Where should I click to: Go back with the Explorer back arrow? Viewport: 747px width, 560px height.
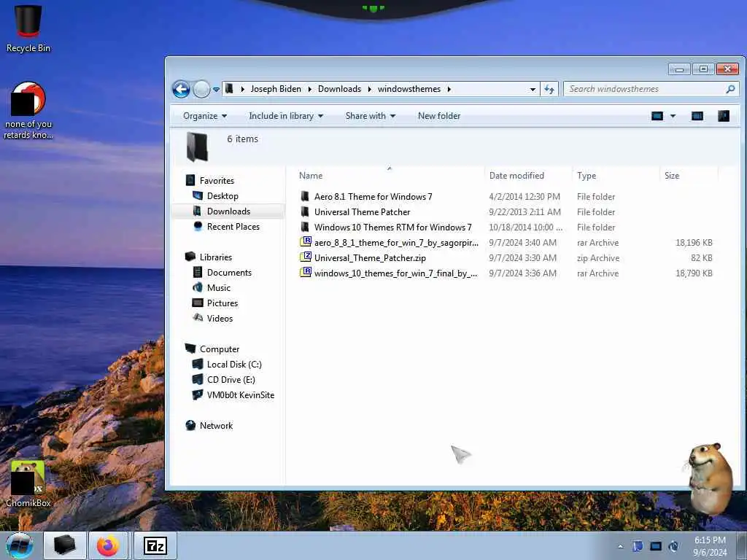point(181,89)
